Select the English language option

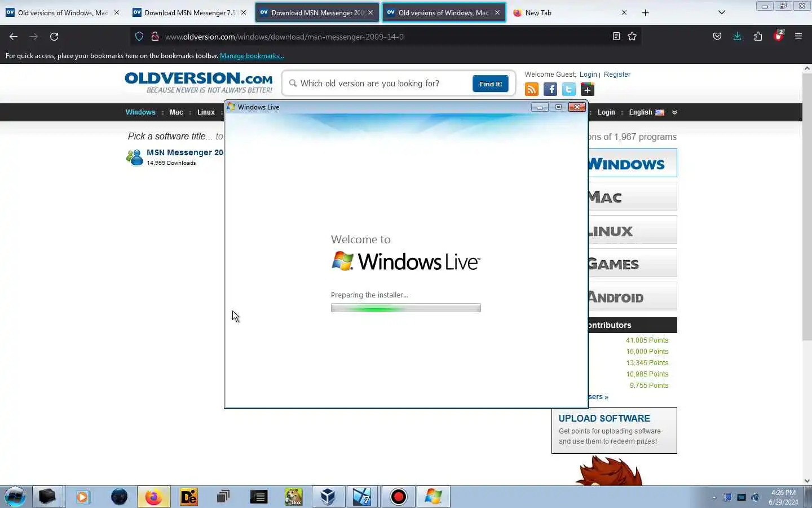point(641,112)
